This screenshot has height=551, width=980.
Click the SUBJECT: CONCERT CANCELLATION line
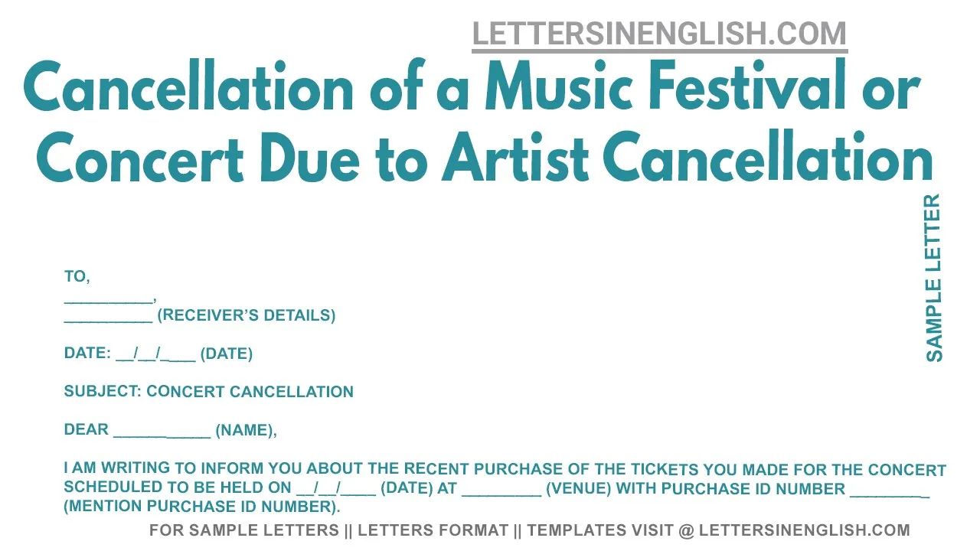209,392
